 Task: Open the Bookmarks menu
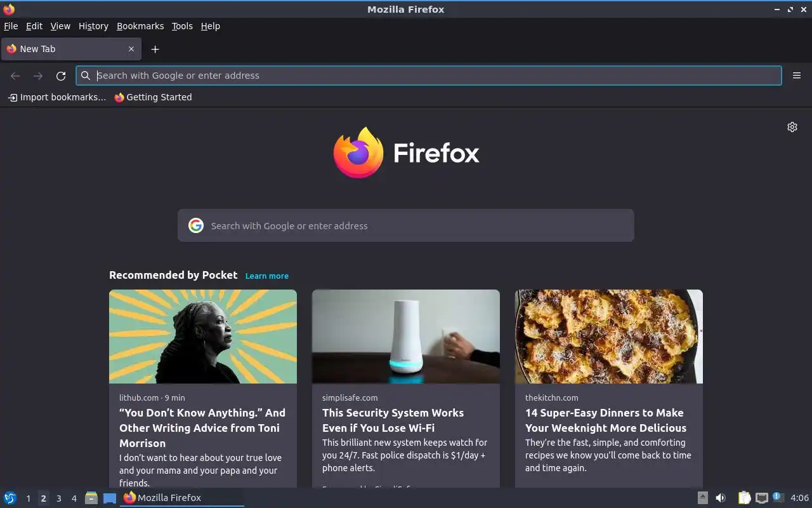tap(140, 26)
